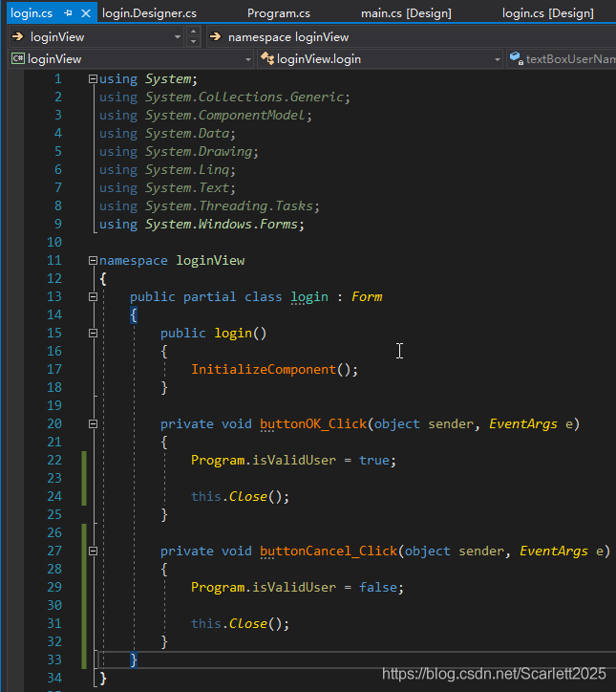Open the loginView.login type dropdown
This screenshot has height=692, width=616.
[497, 59]
